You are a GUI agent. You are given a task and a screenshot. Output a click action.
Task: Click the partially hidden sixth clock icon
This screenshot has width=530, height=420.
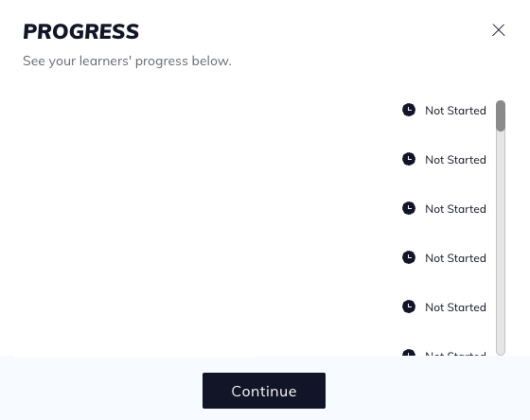tap(409, 353)
